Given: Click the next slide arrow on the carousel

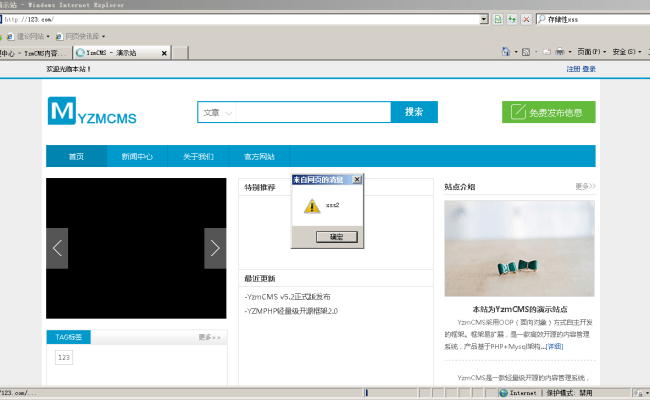Looking at the screenshot, I should [215, 248].
